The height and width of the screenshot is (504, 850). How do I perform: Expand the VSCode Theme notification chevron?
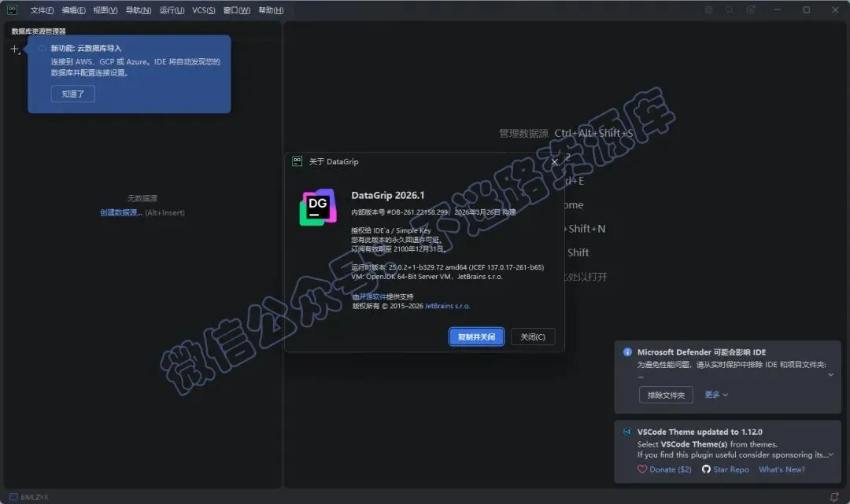click(830, 454)
